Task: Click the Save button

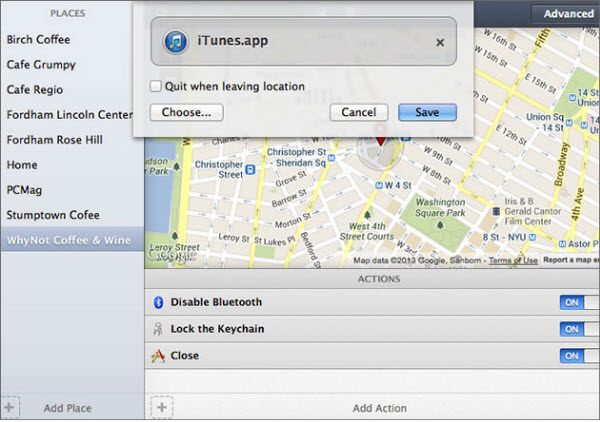Action: tap(427, 112)
